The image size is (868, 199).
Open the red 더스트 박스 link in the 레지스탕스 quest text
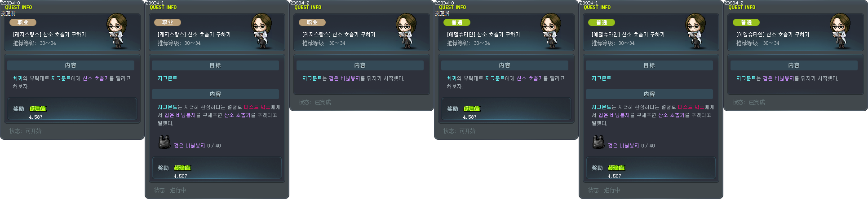(257, 107)
